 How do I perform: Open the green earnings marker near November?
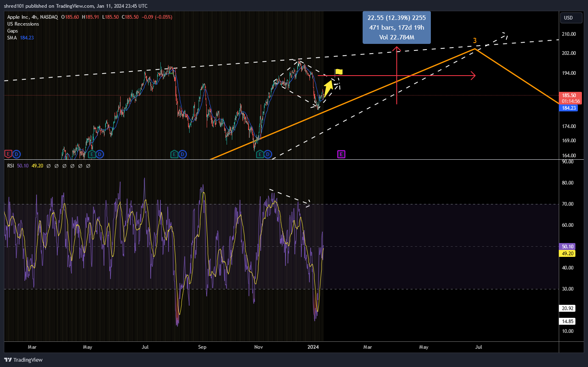tap(260, 154)
